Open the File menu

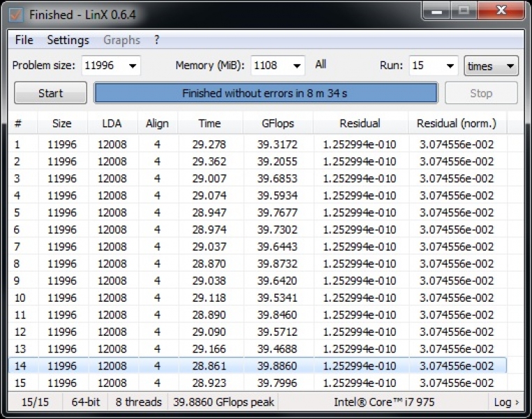click(x=24, y=41)
